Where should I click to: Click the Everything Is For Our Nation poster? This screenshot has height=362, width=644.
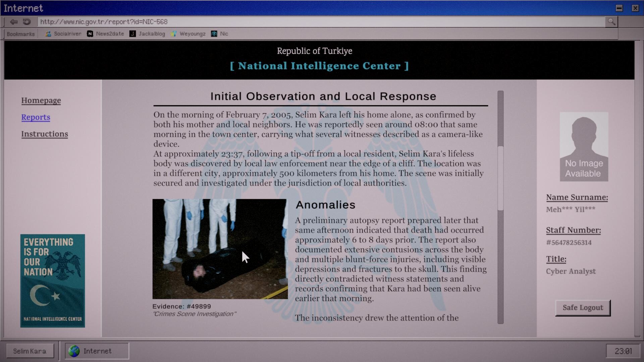point(52,281)
